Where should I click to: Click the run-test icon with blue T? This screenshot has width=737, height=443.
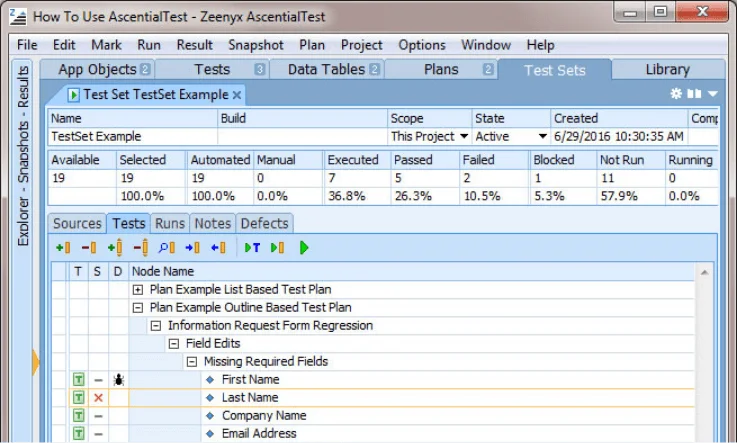(x=252, y=248)
